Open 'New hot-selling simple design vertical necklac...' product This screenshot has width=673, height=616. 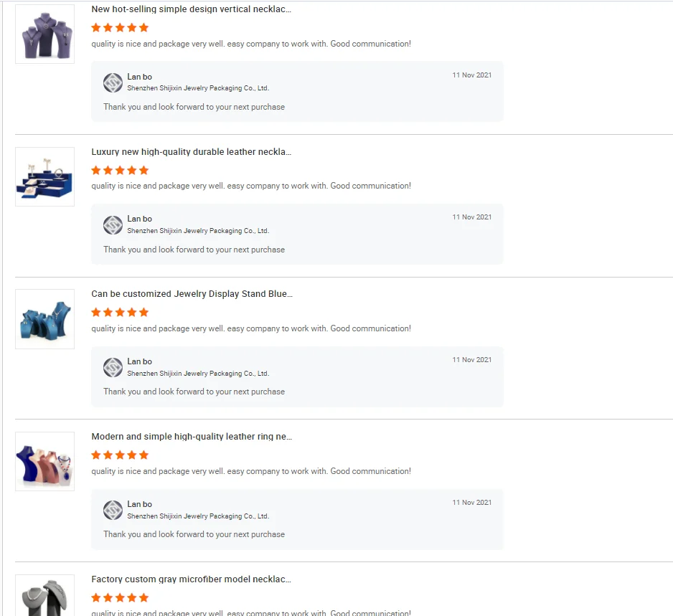191,9
